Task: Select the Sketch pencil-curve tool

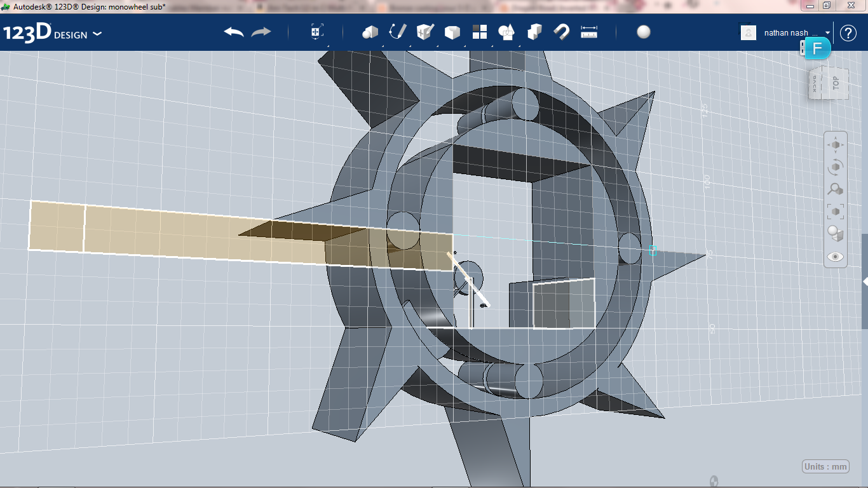Action: pos(397,32)
